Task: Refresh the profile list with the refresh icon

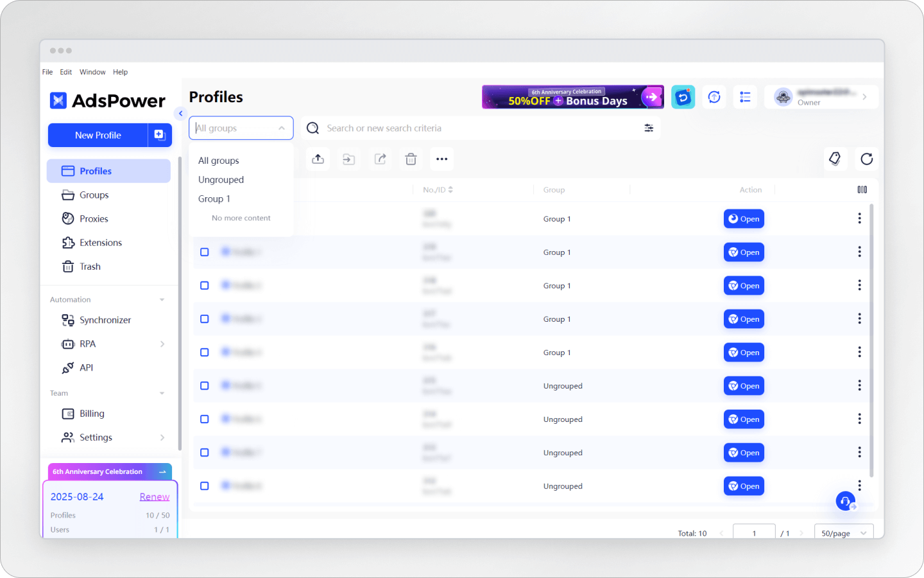Action: coord(867,159)
